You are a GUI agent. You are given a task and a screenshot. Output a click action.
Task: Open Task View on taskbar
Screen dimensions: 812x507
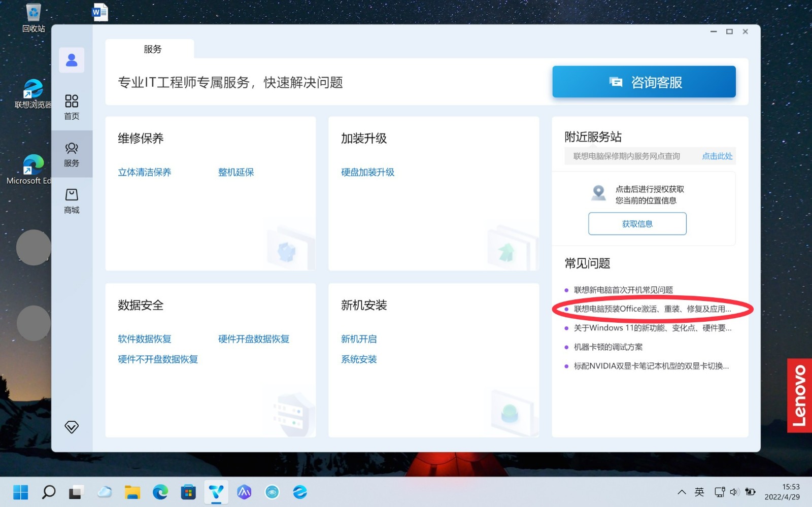(77, 492)
